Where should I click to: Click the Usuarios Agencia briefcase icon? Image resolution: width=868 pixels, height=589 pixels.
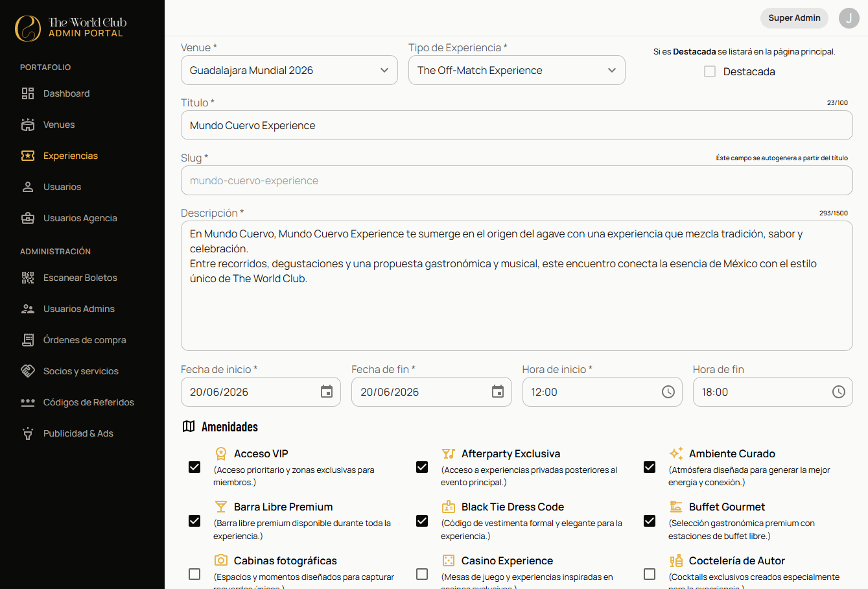click(x=28, y=218)
